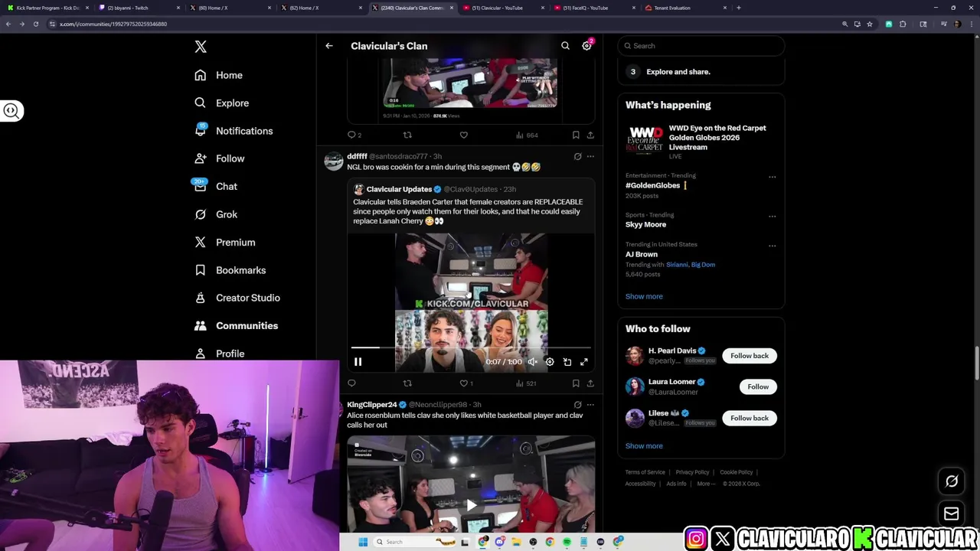This screenshot has width=980, height=551.
Task: Open community settings gear icon
Action: pos(586,46)
